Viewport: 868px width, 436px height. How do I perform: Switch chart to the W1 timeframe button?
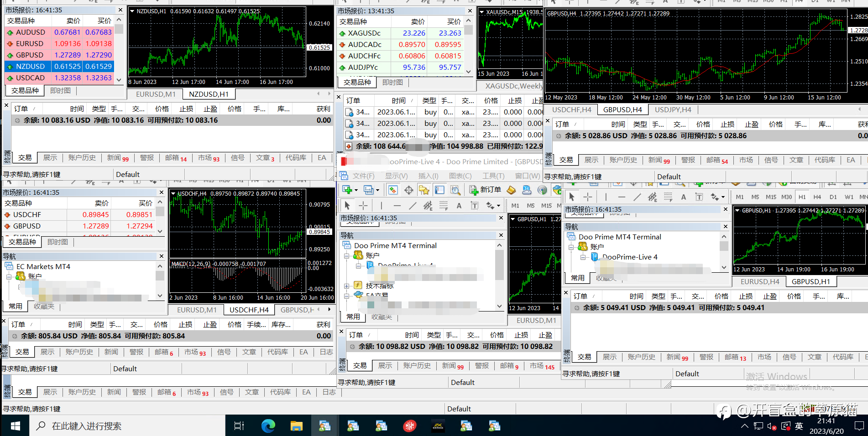tap(849, 197)
